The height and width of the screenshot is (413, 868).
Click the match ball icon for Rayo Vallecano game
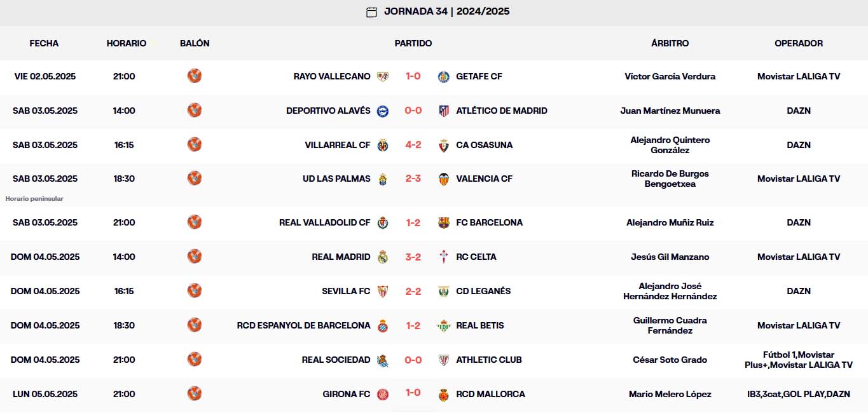[195, 76]
